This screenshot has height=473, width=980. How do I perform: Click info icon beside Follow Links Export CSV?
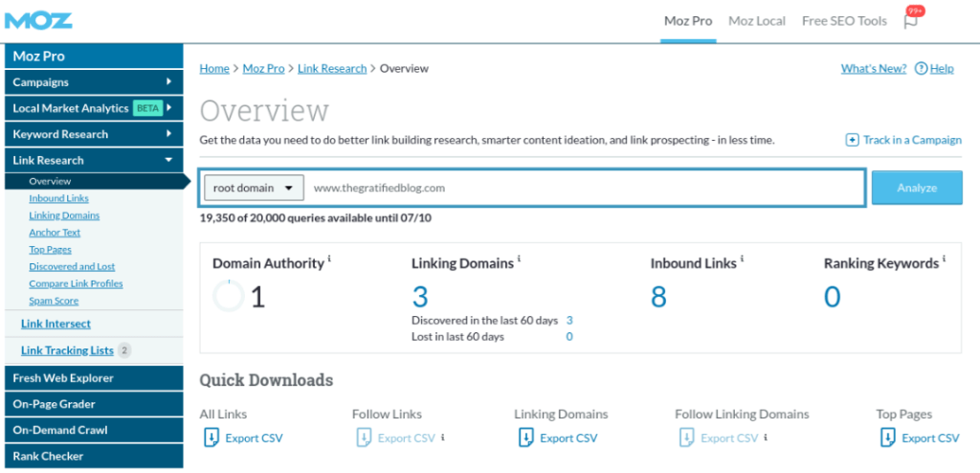coord(442,438)
